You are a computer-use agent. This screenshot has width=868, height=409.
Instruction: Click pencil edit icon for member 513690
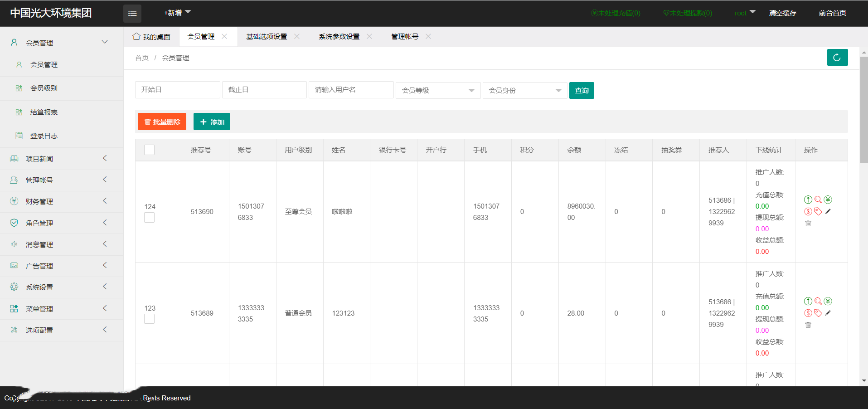[x=828, y=211]
